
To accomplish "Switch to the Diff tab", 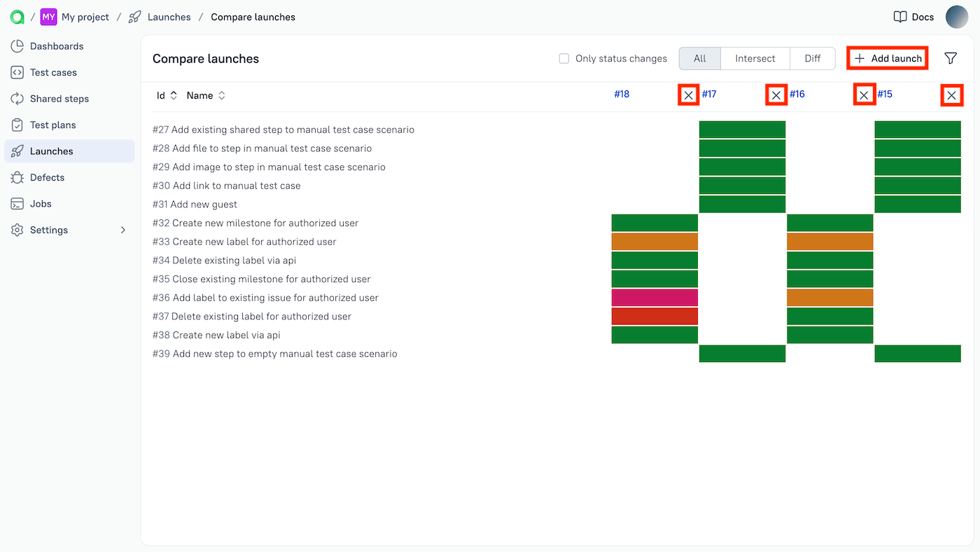I will pyautogui.click(x=812, y=58).
